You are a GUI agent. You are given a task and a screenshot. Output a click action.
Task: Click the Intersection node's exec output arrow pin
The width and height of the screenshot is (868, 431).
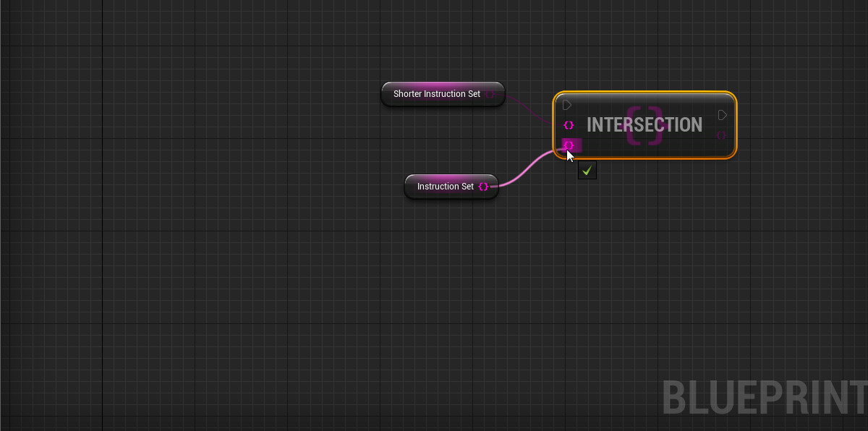coord(721,114)
